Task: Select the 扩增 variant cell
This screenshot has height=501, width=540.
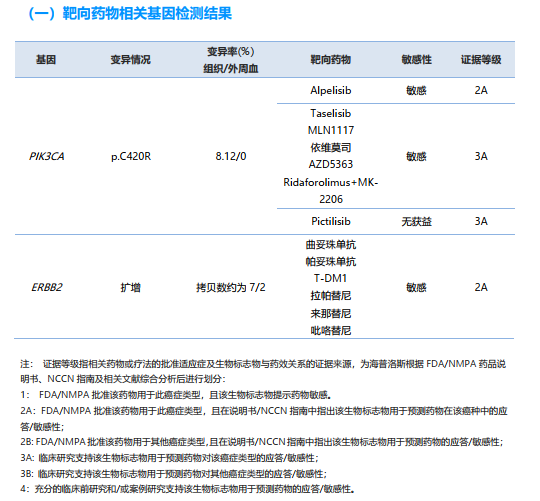Action: point(131,287)
